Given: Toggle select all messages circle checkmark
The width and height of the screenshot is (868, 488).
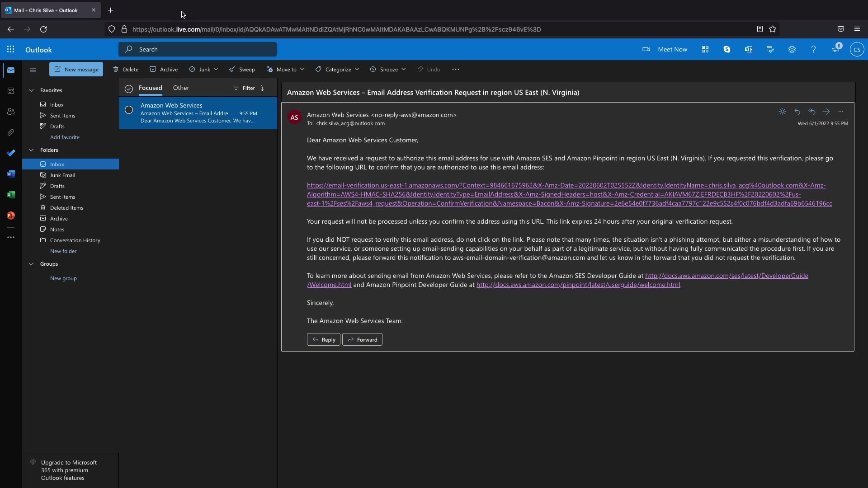Looking at the screenshot, I should point(129,89).
